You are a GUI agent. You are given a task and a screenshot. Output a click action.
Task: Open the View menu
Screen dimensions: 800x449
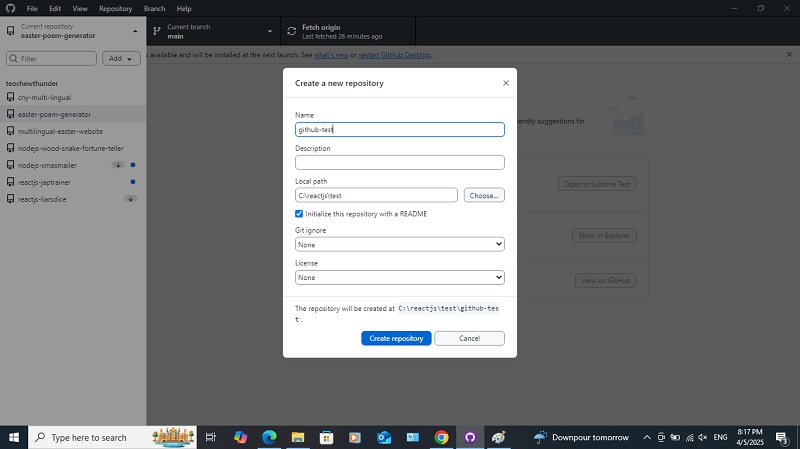pos(80,8)
